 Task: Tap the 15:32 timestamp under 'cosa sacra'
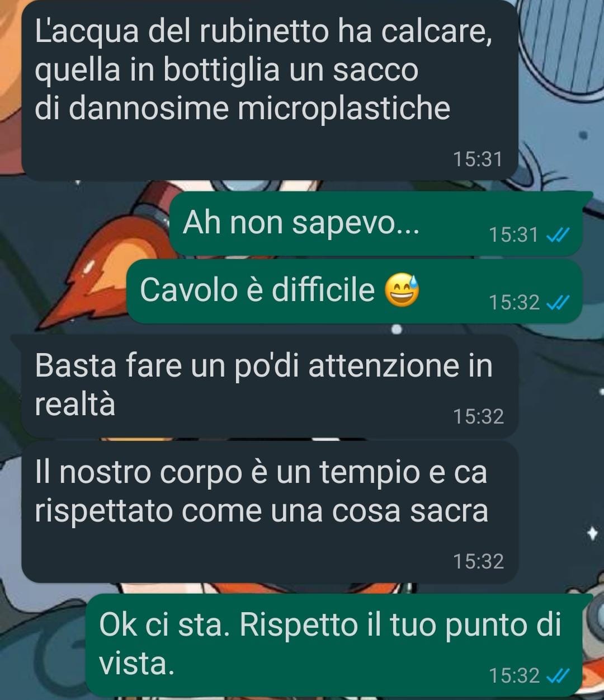478,561
